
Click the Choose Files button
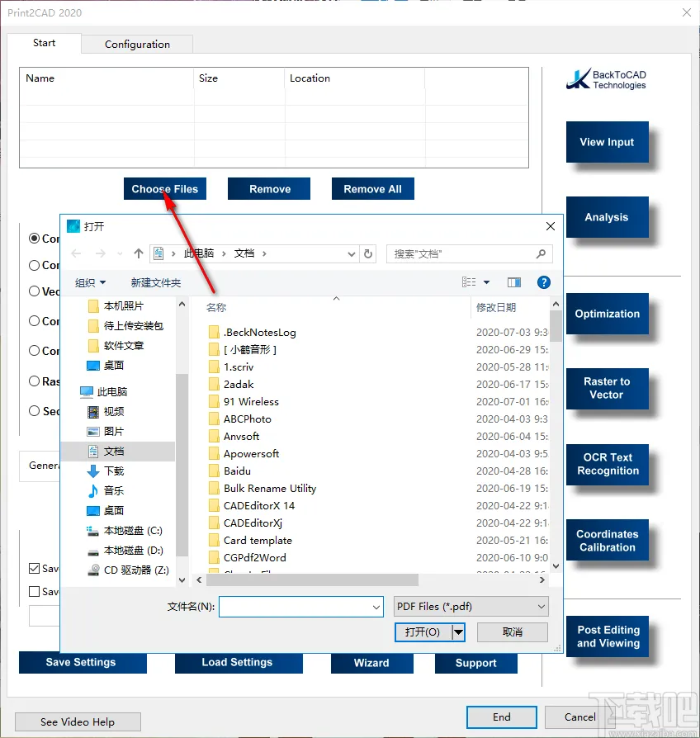pos(165,189)
